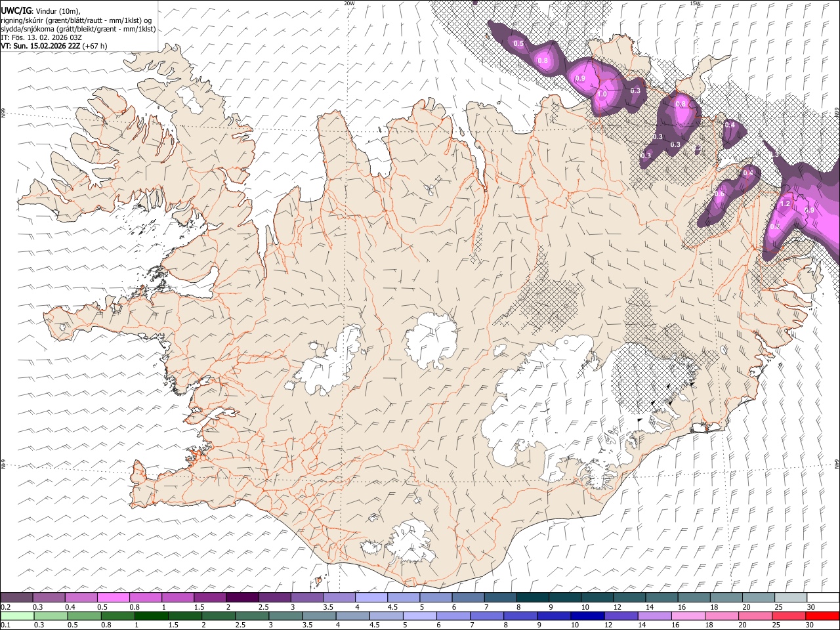Select the palest green 0.1 swatch in lower legend

(17, 616)
